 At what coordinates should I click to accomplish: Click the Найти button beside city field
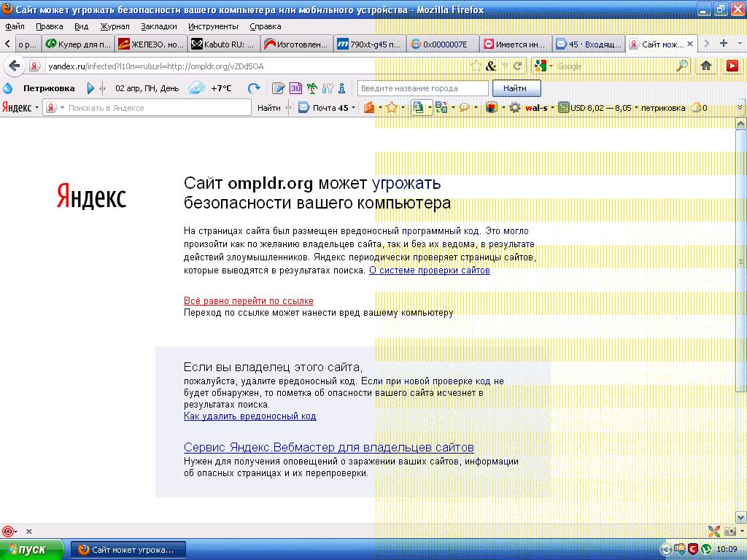516,88
